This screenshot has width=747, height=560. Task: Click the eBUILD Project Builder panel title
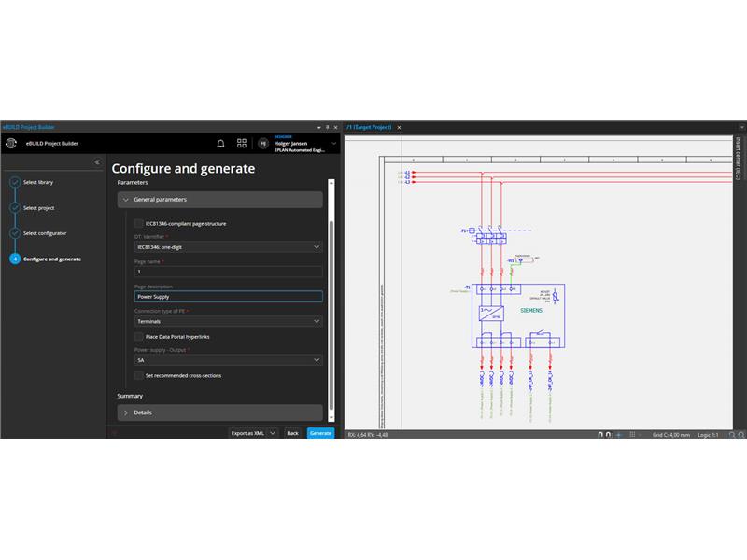pyautogui.click(x=29, y=127)
